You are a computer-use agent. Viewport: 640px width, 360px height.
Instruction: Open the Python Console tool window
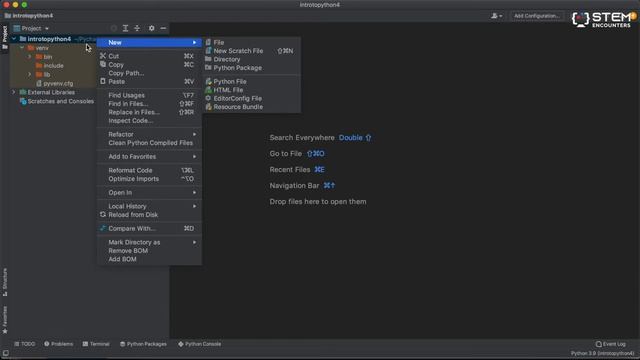[x=200, y=344]
